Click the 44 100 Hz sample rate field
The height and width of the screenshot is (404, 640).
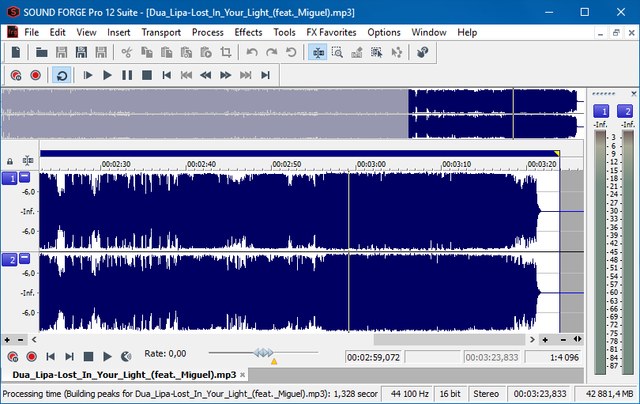coord(409,395)
